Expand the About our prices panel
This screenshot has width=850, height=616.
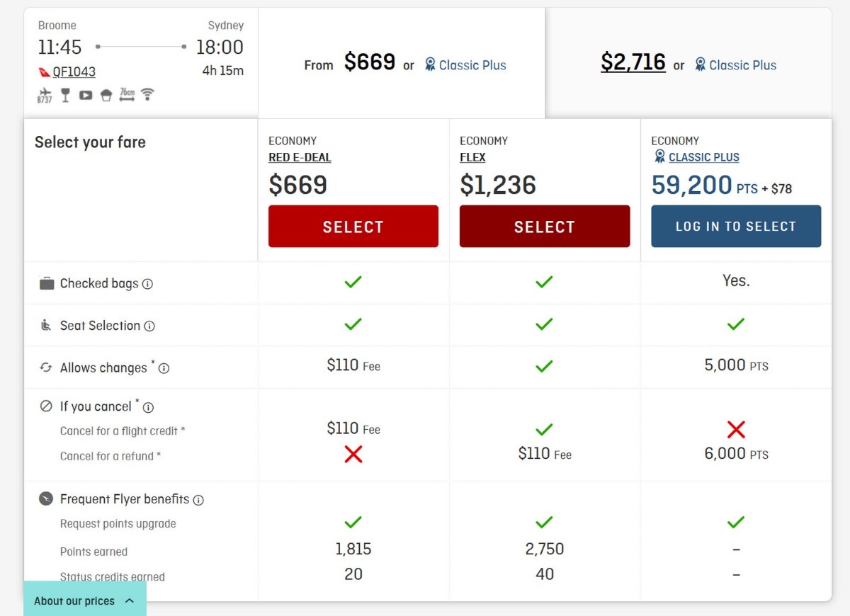coord(84,600)
